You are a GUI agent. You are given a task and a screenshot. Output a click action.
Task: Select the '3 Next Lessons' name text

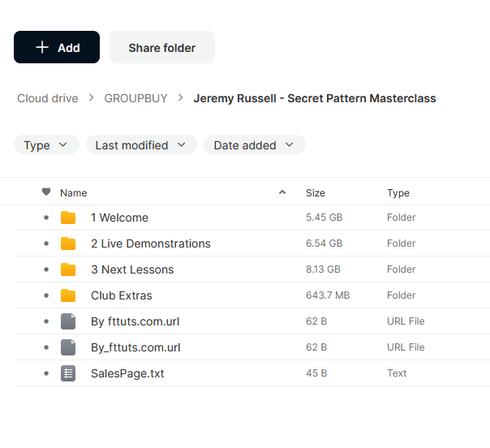point(132,269)
